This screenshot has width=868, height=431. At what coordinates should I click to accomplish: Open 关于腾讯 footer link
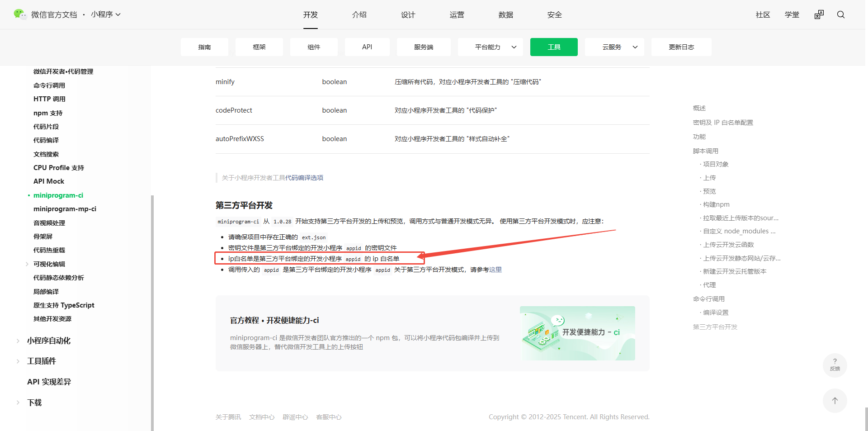click(228, 417)
